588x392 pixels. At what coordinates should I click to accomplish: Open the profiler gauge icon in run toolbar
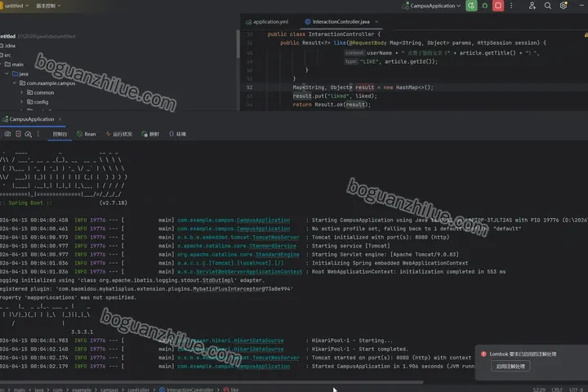(28, 134)
